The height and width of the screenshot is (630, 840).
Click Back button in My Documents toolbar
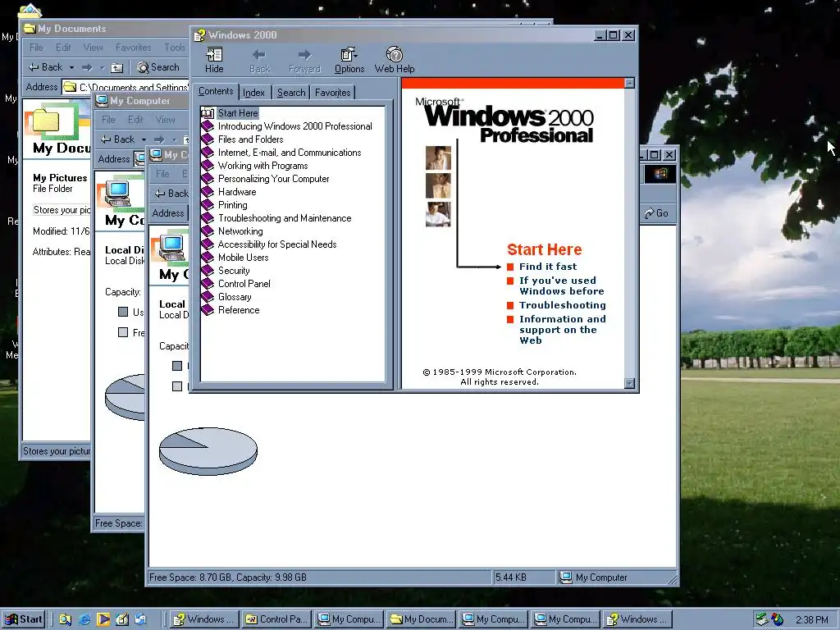point(46,67)
